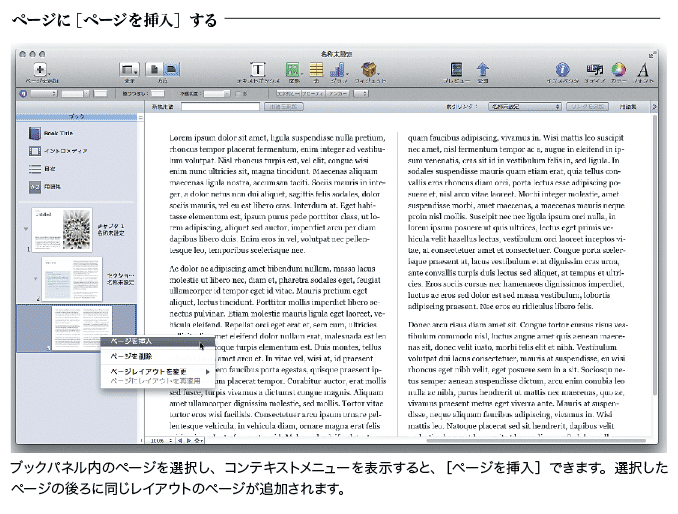Insert a Text Box from toolbar
Image resolution: width=678 pixels, height=514 pixels.
pyautogui.click(x=258, y=70)
